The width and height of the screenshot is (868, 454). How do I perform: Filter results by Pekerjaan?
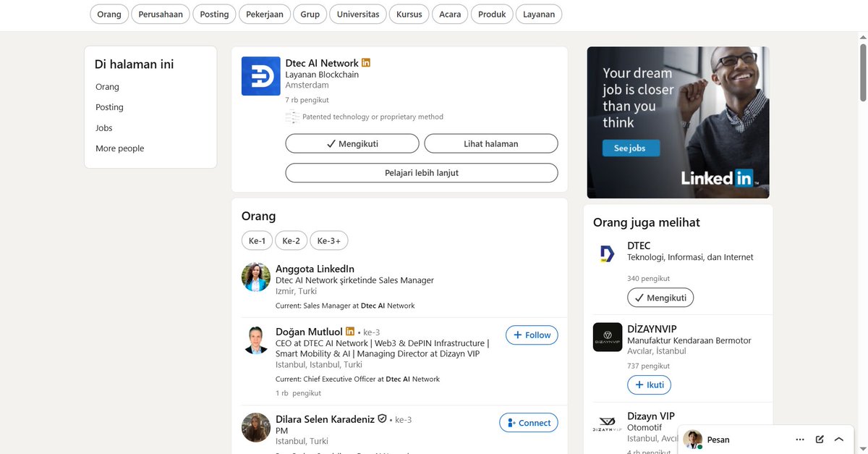265,14
